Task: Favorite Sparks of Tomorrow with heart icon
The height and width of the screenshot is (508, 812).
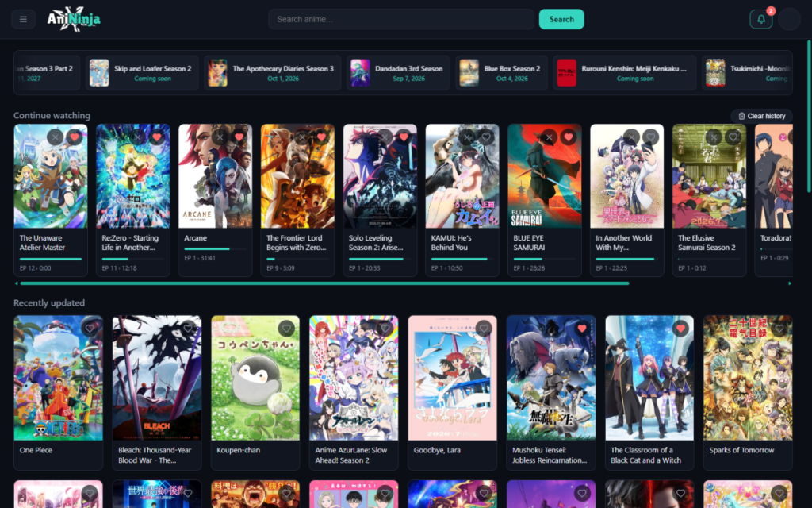Action: tap(779, 329)
